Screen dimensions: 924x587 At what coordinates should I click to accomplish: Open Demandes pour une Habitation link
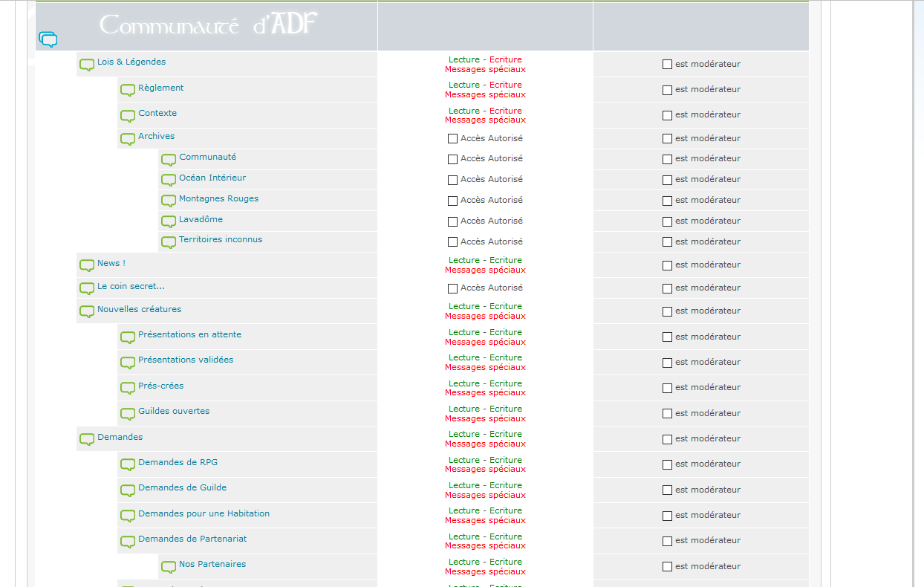[204, 513]
